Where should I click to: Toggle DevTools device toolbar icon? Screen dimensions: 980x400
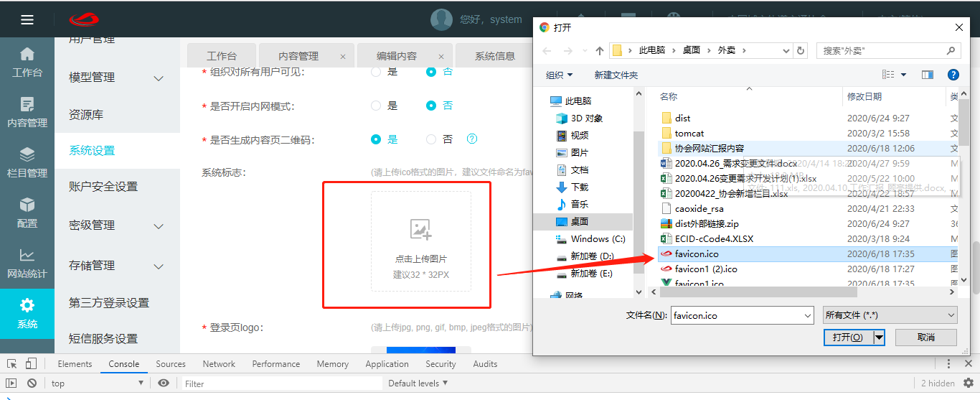click(31, 363)
